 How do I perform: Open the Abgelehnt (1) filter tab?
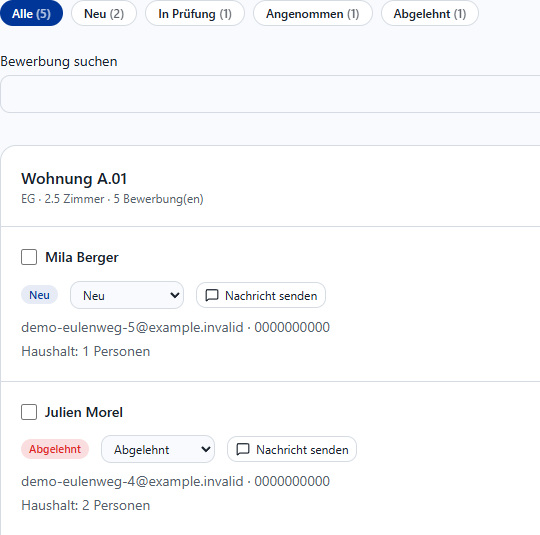430,13
